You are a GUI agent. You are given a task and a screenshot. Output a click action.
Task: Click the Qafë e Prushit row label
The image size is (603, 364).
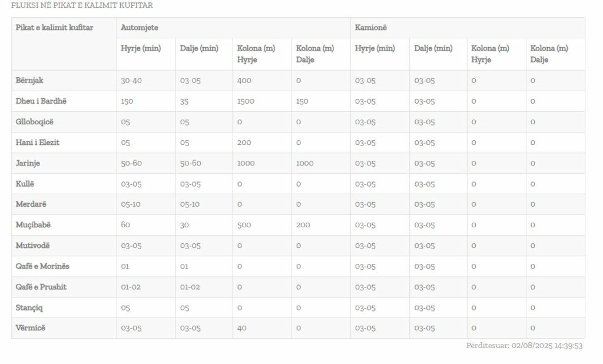coord(41,287)
